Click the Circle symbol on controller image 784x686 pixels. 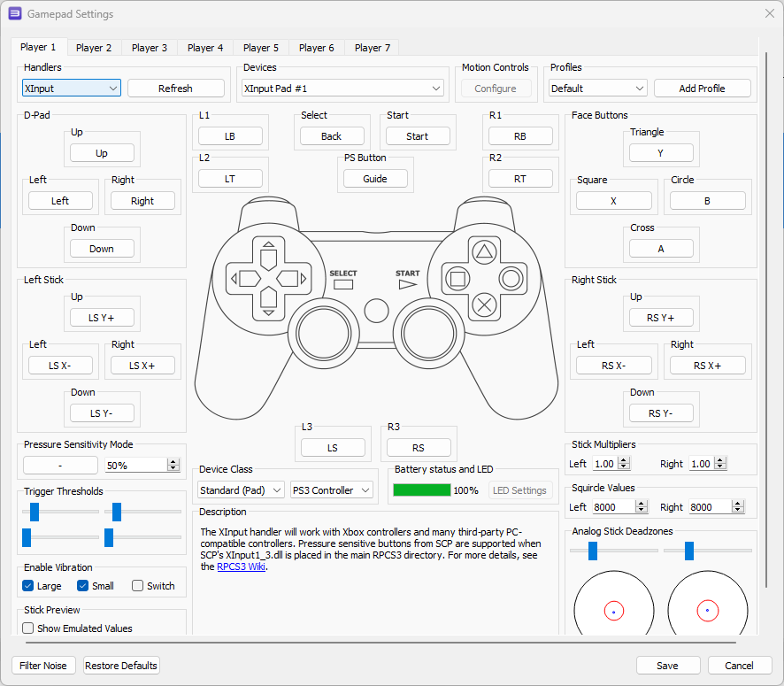511,279
